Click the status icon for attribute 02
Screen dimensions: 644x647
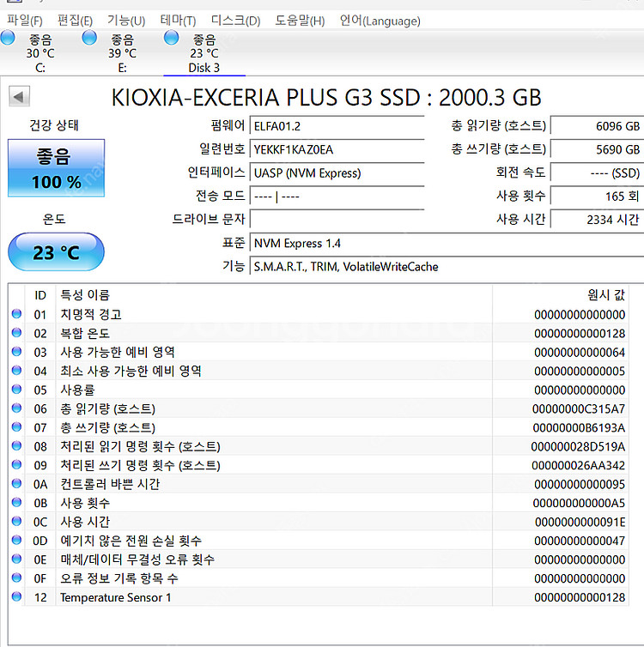coord(16,333)
